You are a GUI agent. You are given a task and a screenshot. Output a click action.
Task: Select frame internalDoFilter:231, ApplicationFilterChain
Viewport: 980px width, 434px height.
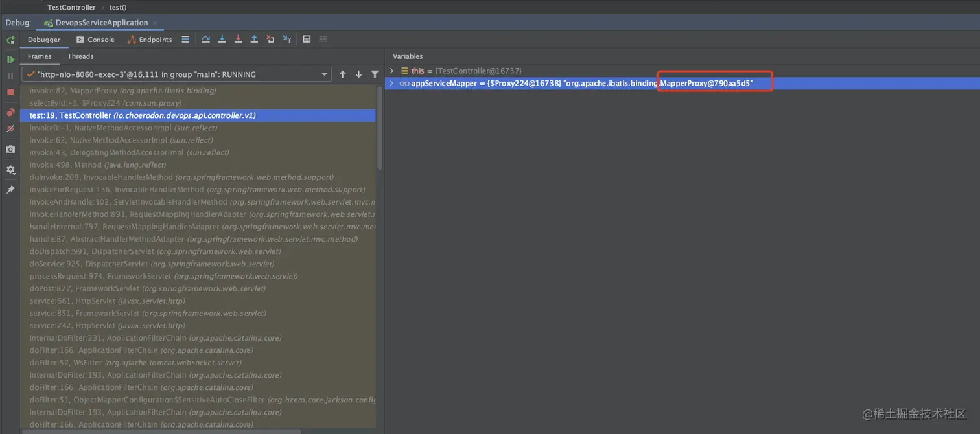[198, 338]
